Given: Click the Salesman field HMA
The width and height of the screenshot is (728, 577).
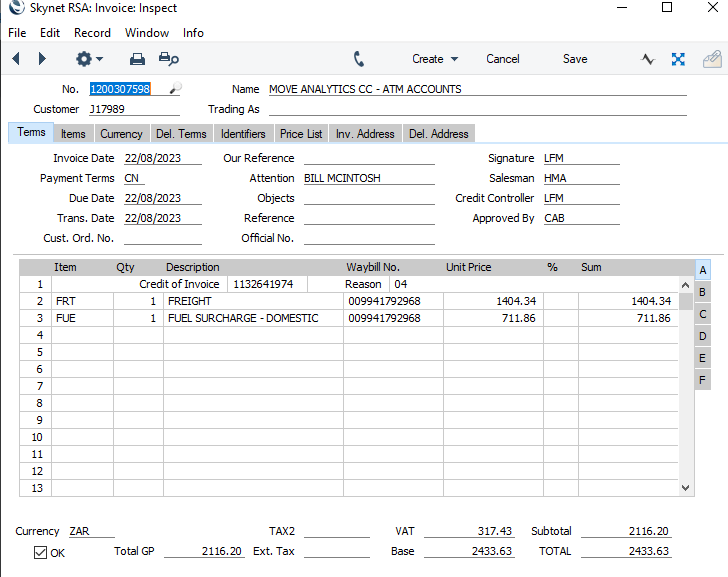Looking at the screenshot, I should 581,178.
